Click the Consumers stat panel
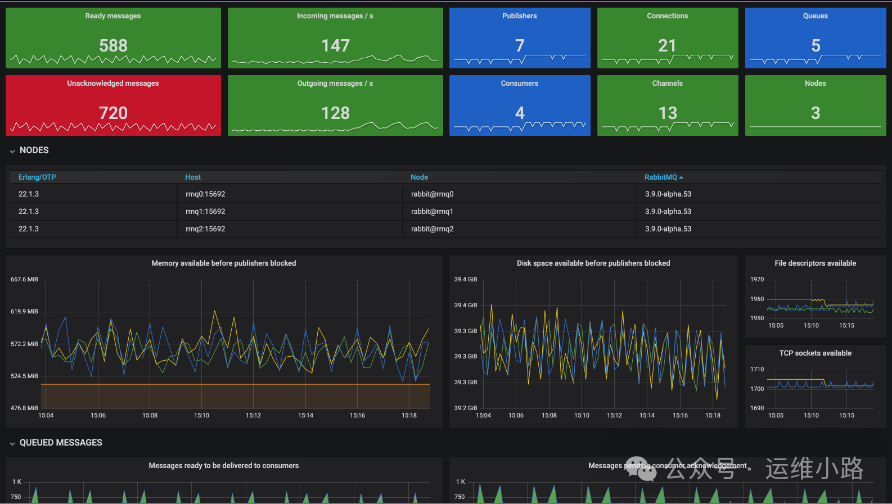892x504 pixels. [519, 106]
